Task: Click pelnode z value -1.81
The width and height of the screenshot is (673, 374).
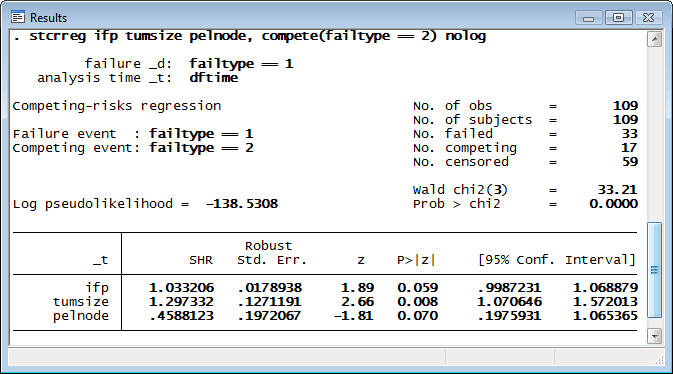Action: pyautogui.click(x=354, y=316)
